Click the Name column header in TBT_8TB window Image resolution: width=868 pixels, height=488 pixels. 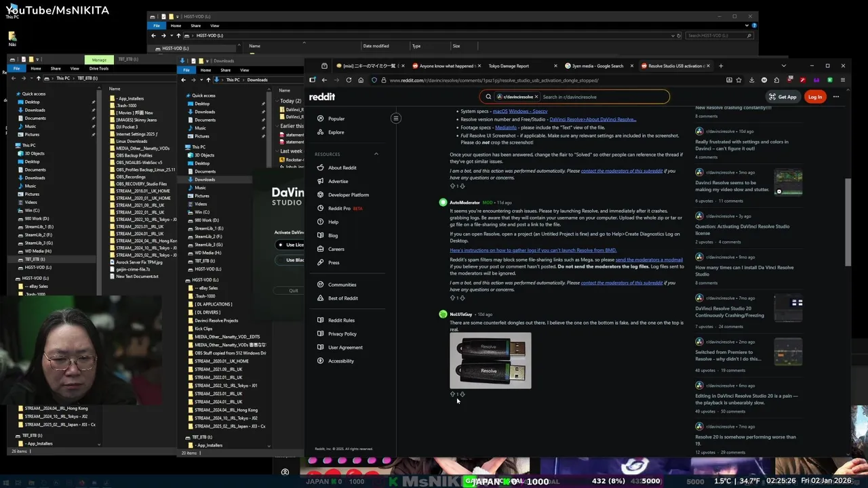coord(115,89)
